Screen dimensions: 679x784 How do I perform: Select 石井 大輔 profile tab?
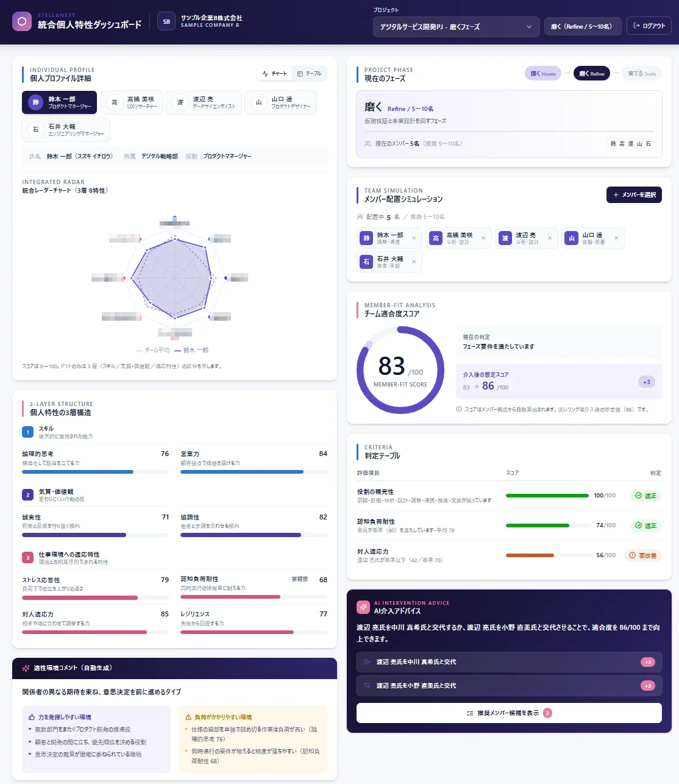pyautogui.click(x=66, y=130)
